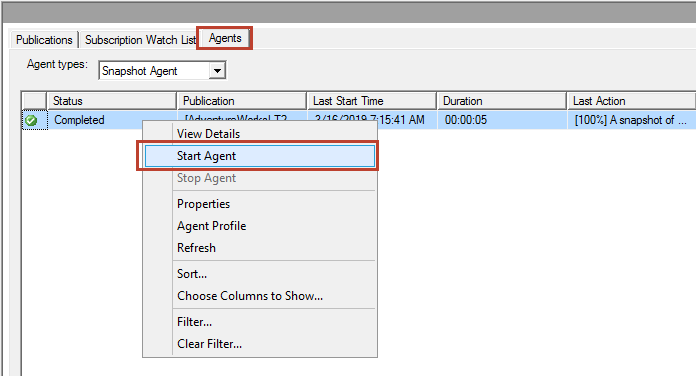The width and height of the screenshot is (696, 376).
Task: Choose Agent Profile menu entry
Action: point(211,226)
